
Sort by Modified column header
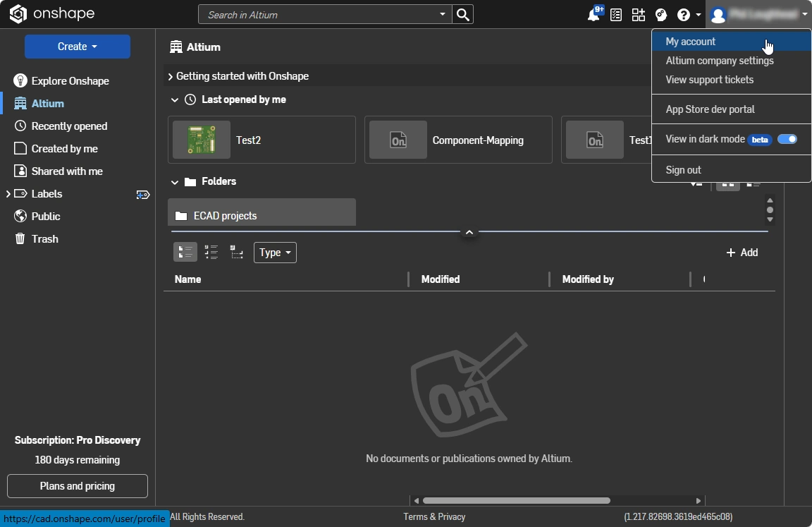(x=440, y=279)
